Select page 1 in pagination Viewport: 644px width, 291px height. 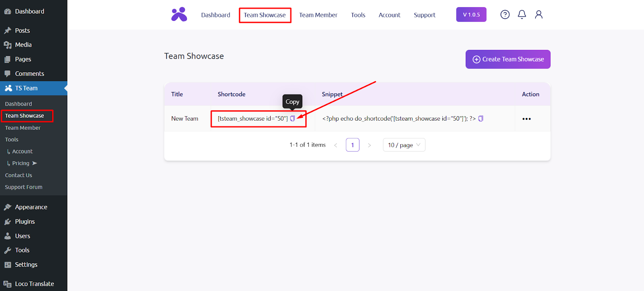click(x=353, y=145)
